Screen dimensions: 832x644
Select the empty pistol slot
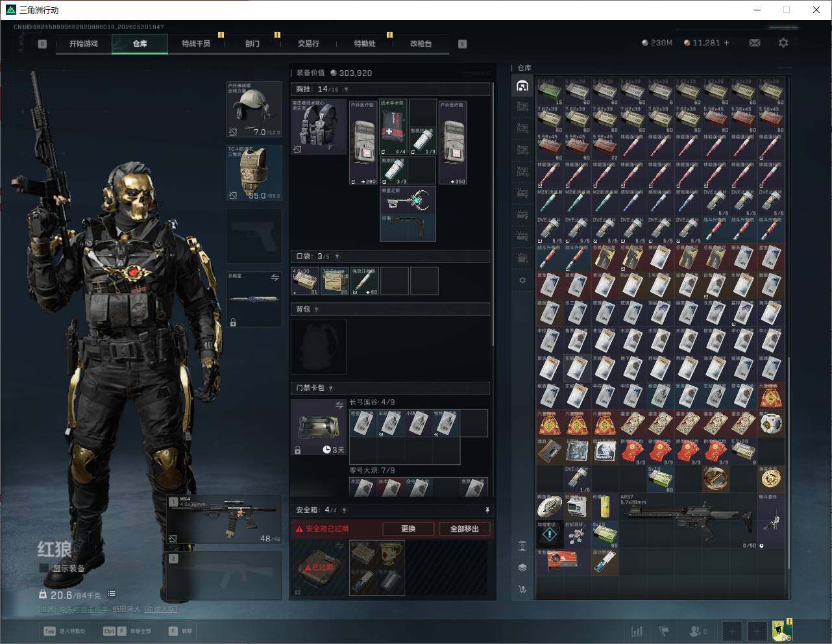(254, 236)
